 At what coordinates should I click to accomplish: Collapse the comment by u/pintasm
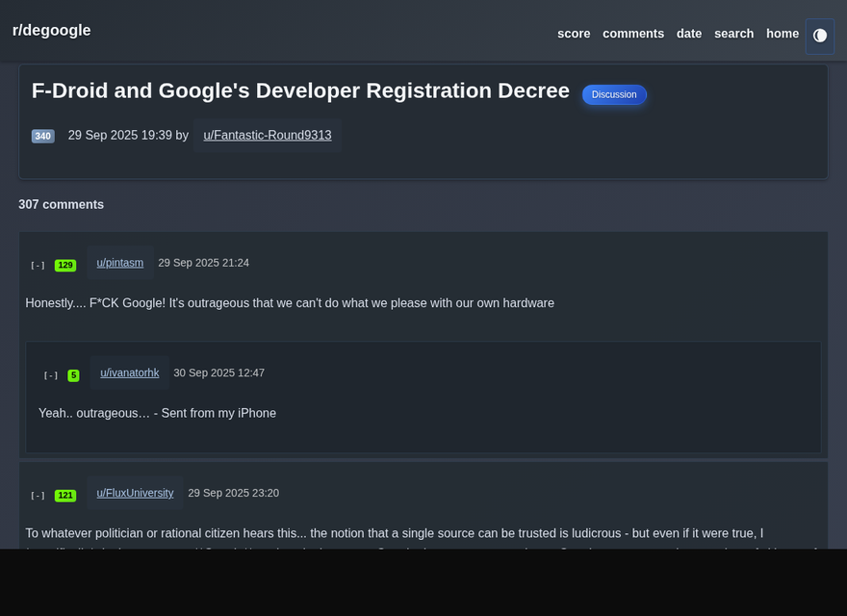pos(38,266)
